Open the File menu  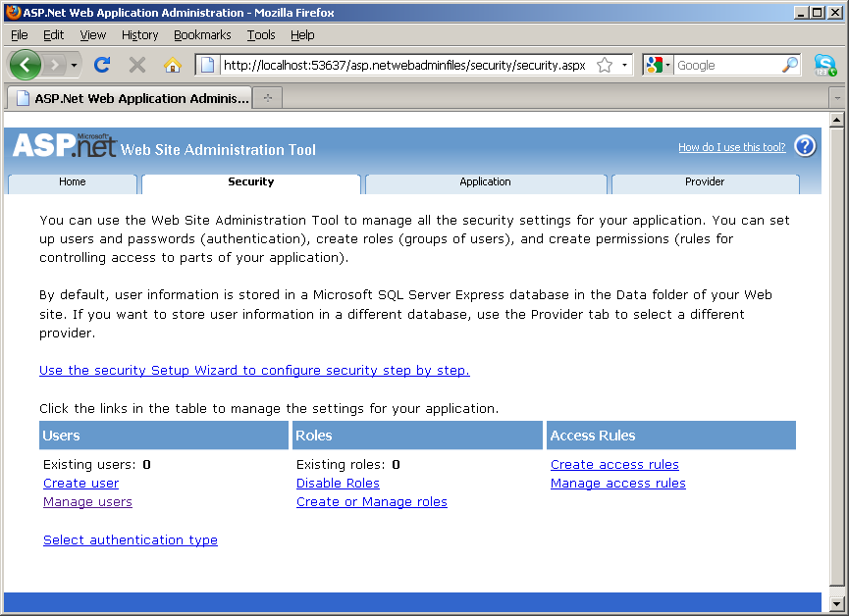click(19, 35)
